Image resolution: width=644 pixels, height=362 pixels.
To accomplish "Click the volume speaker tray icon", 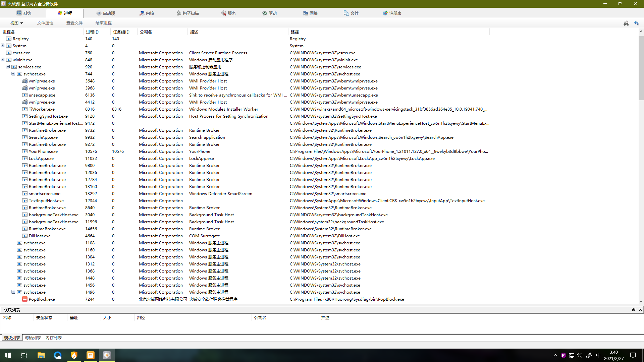I will [x=579, y=355].
